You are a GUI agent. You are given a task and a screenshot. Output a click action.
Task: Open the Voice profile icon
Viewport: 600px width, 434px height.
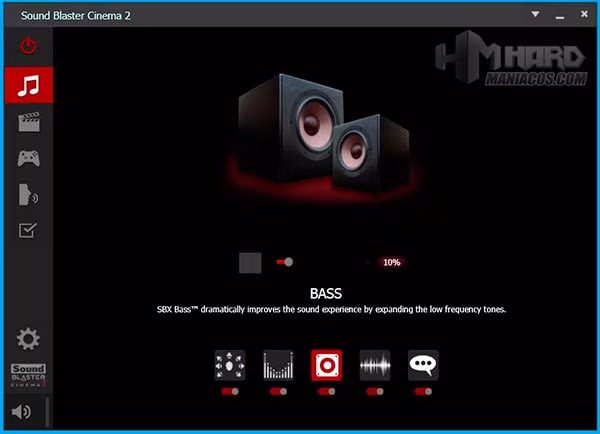click(x=28, y=195)
